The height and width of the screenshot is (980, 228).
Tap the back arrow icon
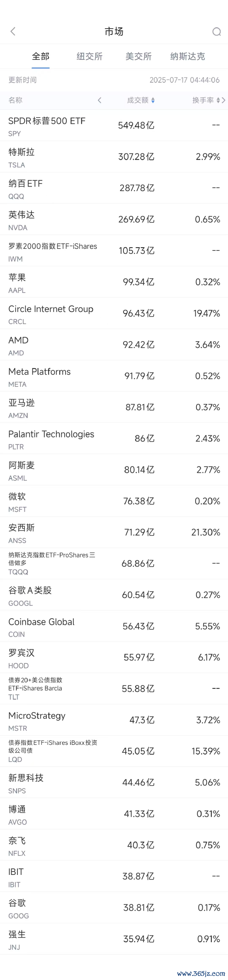pyautogui.click(x=13, y=32)
